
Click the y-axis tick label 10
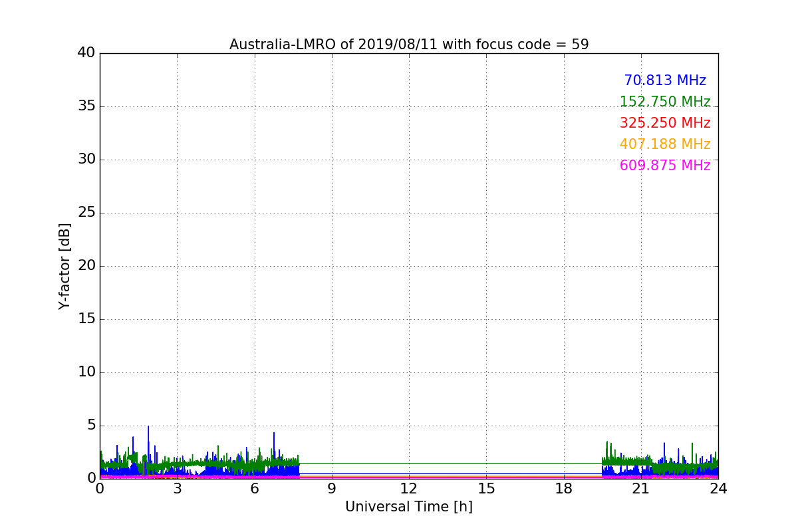86,372
